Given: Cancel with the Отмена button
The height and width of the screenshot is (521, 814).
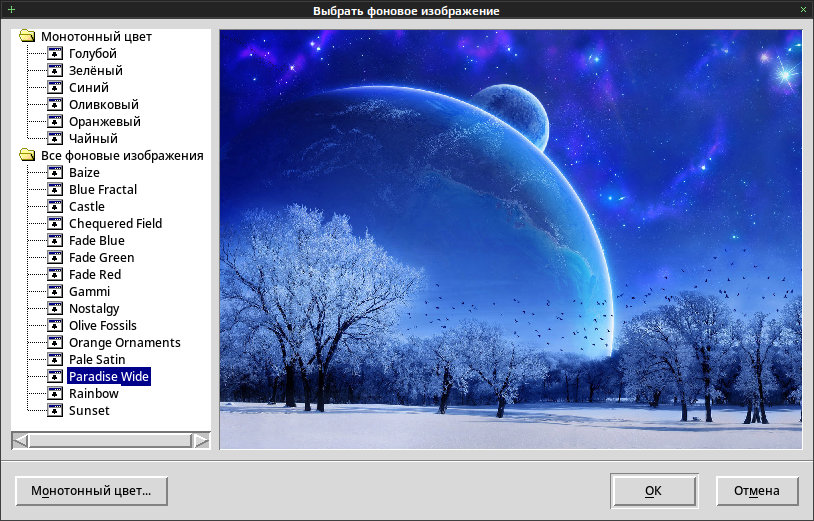Looking at the screenshot, I should pos(757,491).
